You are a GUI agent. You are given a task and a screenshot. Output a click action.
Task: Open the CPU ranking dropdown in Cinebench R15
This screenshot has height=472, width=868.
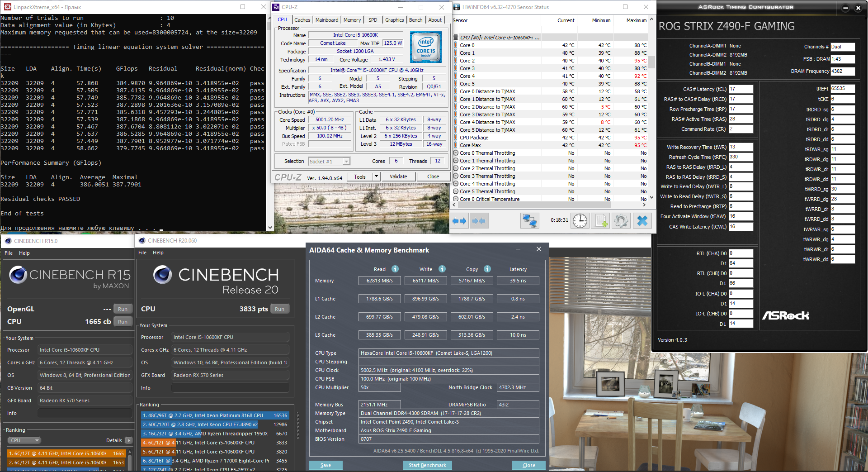pyautogui.click(x=24, y=440)
